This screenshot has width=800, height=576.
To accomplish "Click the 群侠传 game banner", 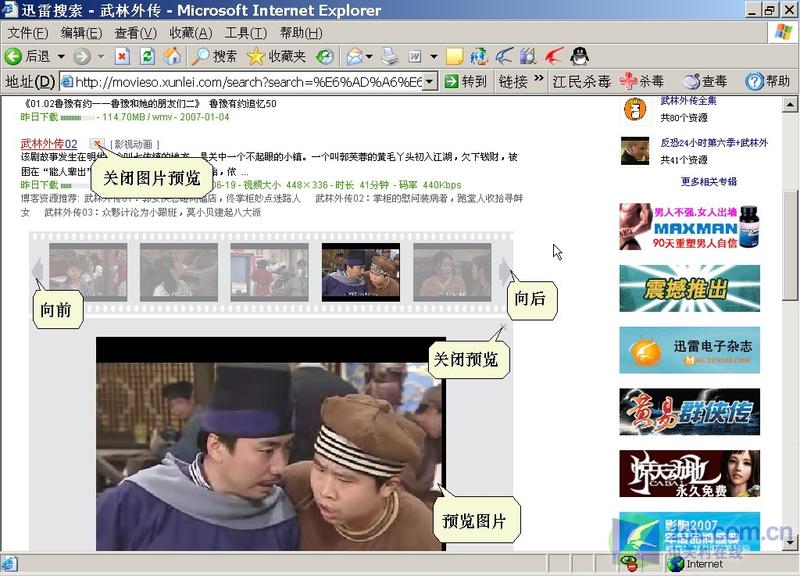I will 689,412.
